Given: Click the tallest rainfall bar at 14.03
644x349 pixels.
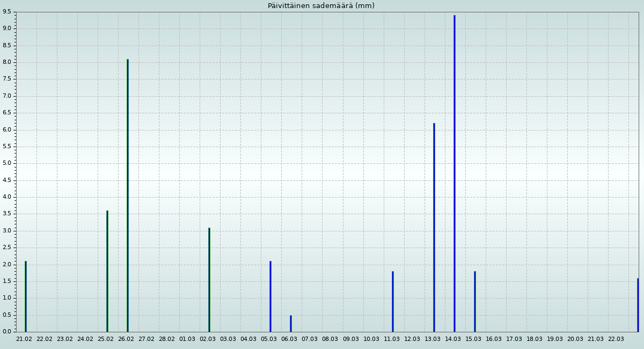Looking at the screenshot, I should [x=454, y=173].
